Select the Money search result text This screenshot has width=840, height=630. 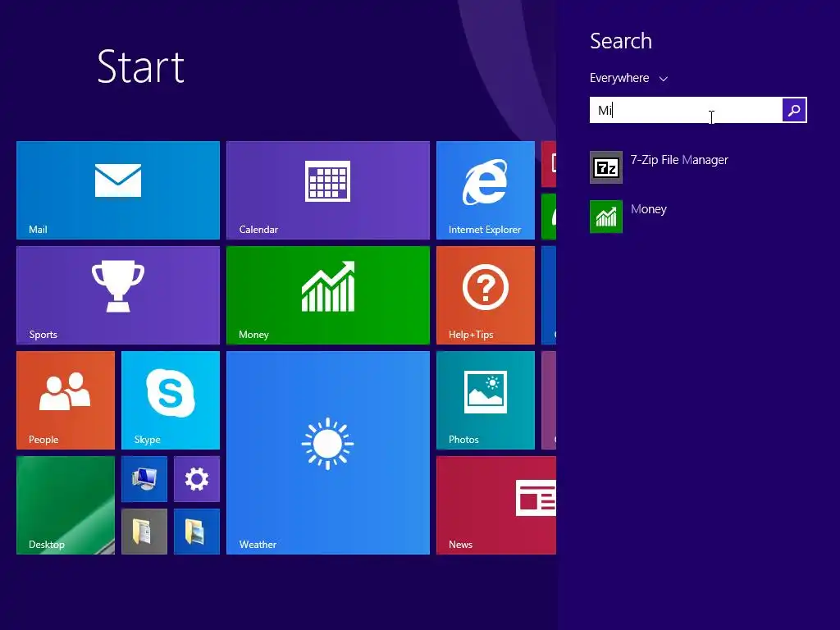(649, 209)
